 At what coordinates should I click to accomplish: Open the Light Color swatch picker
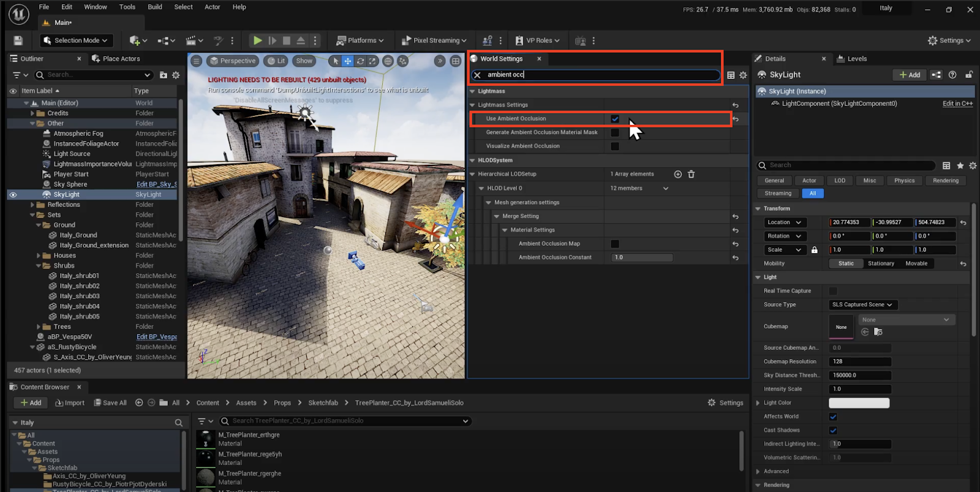[x=859, y=403]
